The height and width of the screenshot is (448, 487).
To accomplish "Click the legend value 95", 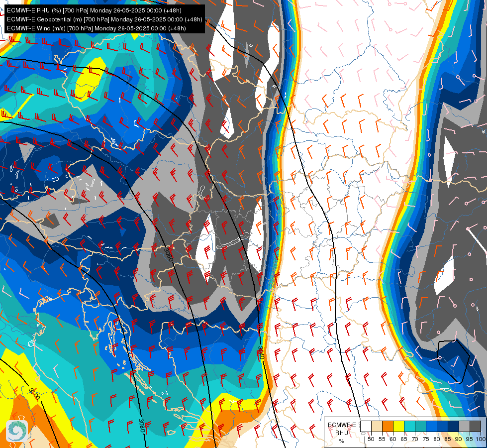I will click(469, 439).
